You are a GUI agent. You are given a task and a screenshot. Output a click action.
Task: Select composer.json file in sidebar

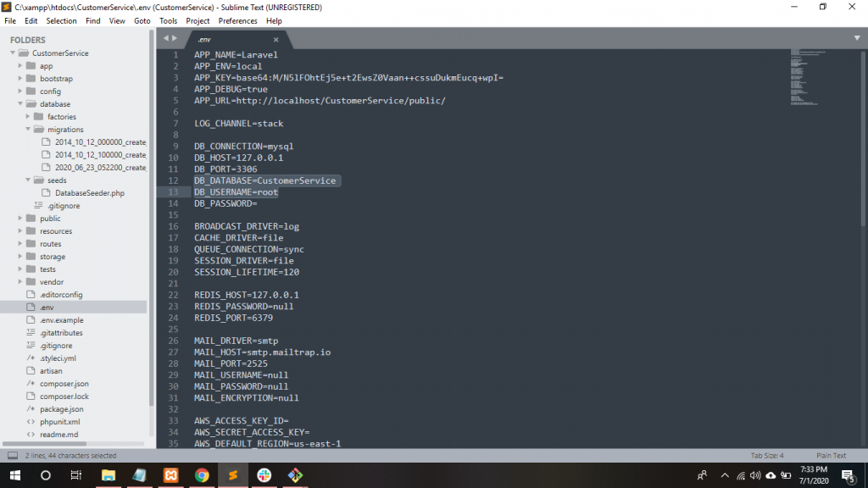[x=64, y=384]
